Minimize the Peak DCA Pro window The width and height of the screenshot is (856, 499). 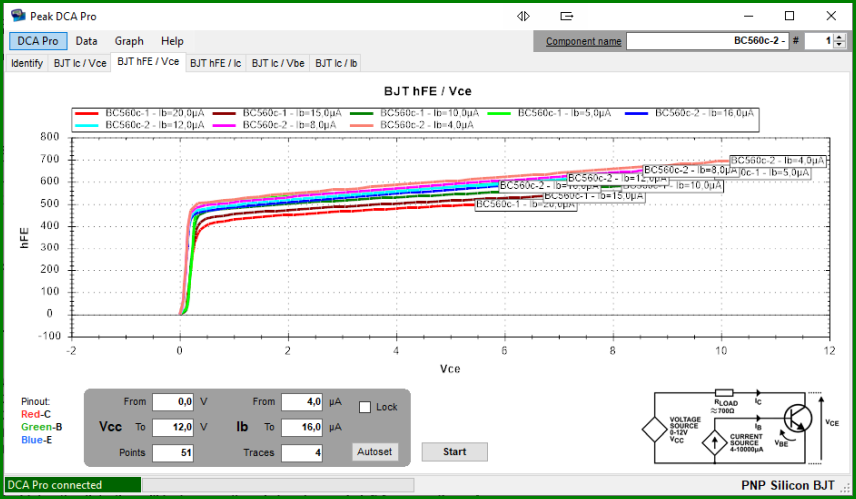pyautogui.click(x=748, y=16)
